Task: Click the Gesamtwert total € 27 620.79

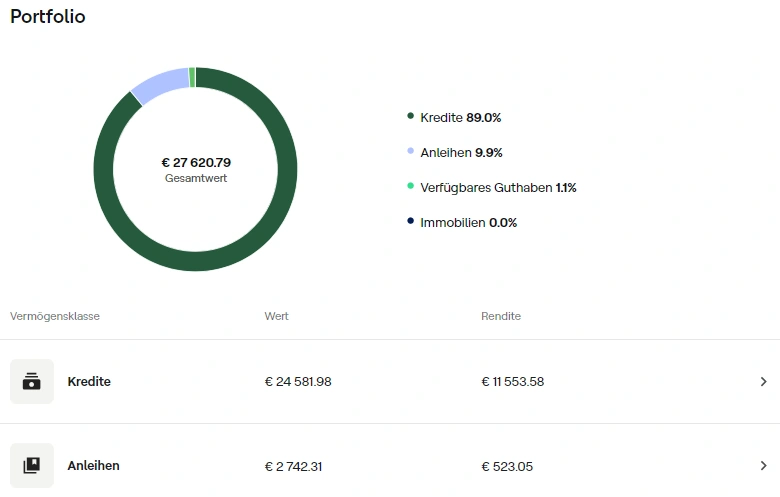Action: click(x=196, y=162)
